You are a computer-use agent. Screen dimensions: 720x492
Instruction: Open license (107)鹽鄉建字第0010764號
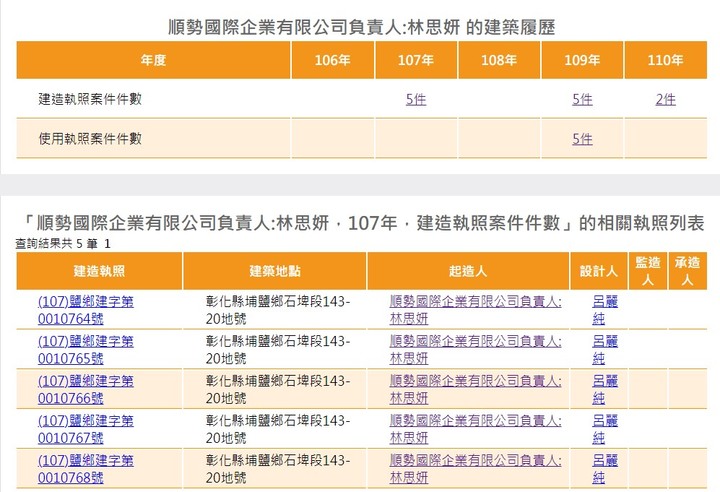(85, 310)
